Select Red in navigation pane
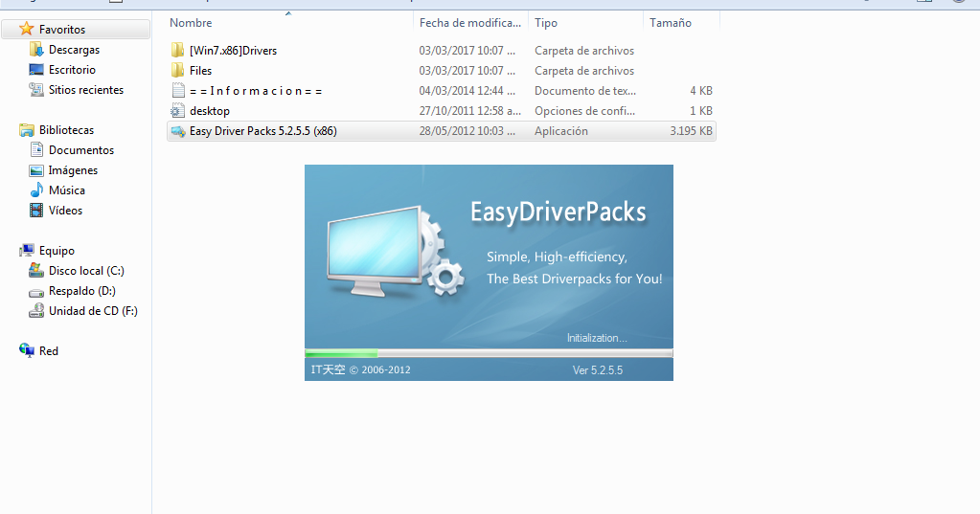 [x=48, y=351]
